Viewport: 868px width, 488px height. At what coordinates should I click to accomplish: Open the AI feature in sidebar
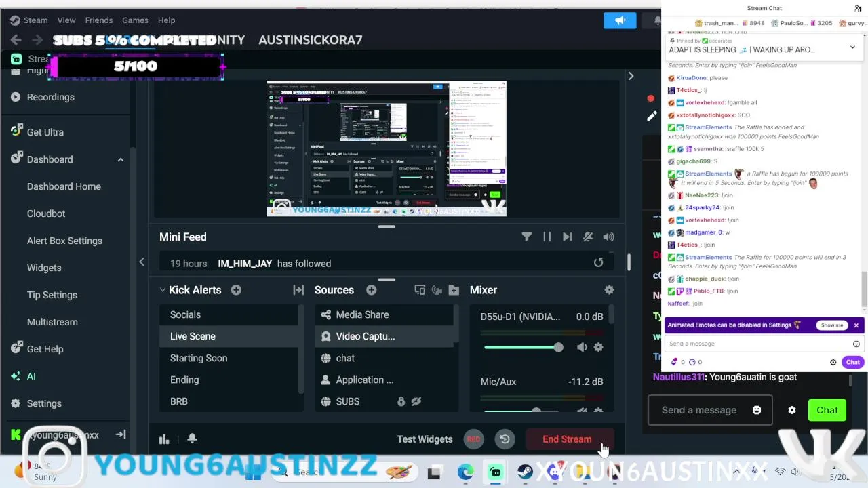(31, 376)
